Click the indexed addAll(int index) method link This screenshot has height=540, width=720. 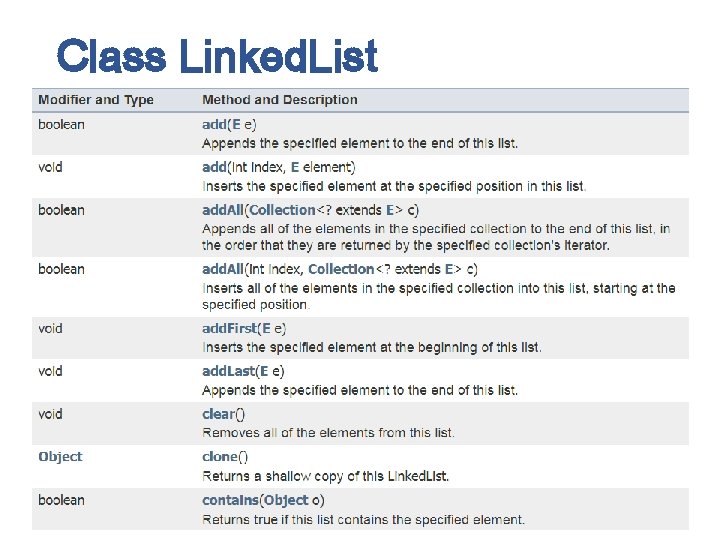pos(222,269)
